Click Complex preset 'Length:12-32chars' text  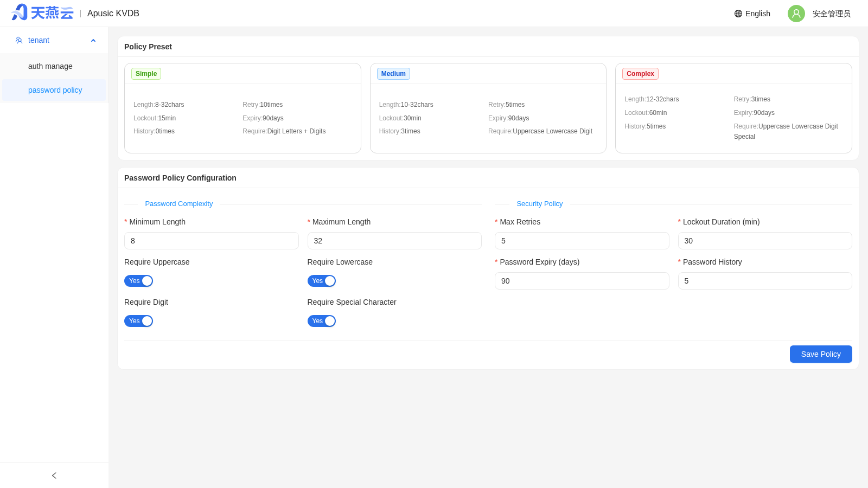click(652, 99)
